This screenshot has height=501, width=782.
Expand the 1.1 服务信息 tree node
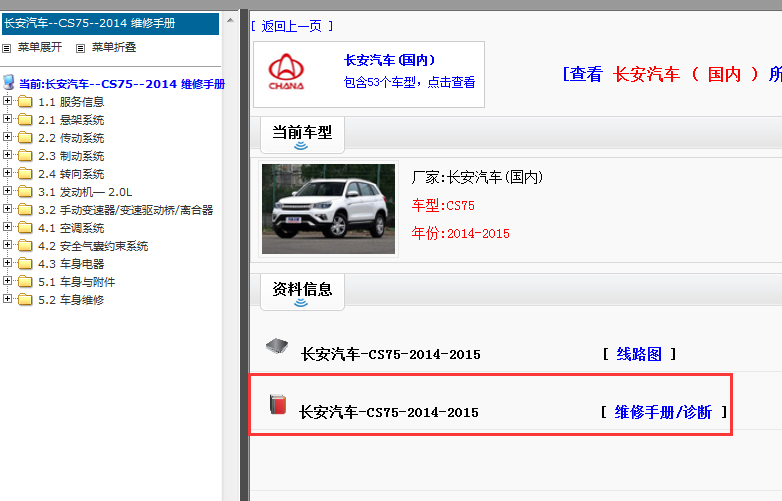(7, 101)
